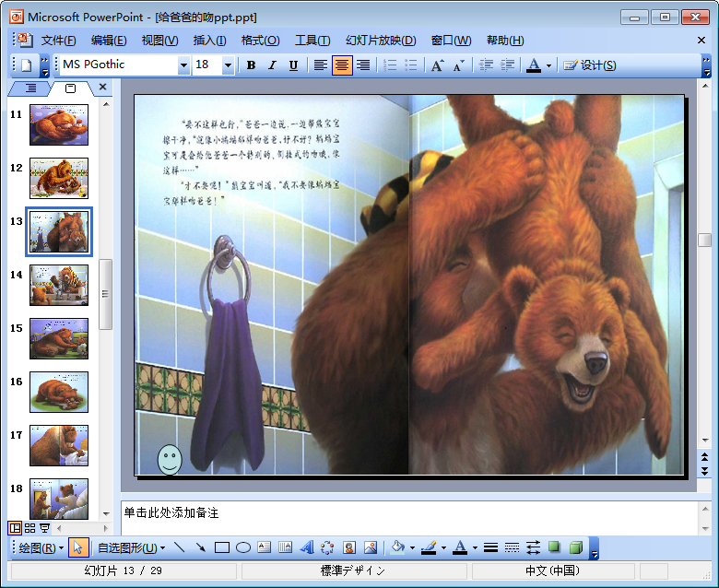Image resolution: width=719 pixels, height=588 pixels.
Task: Open the Design (设计) task pane
Action: click(x=590, y=65)
